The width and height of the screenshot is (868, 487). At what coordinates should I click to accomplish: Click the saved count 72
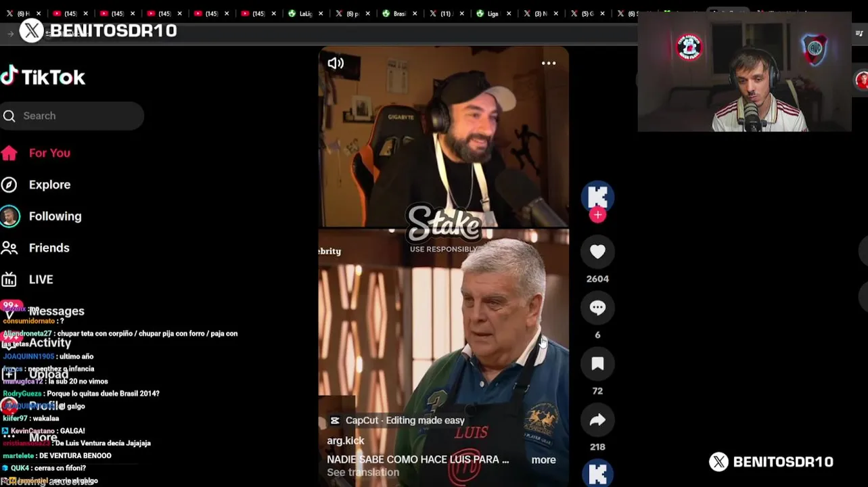click(x=597, y=391)
